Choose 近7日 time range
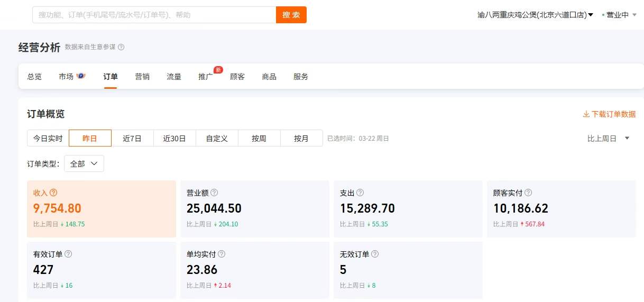This screenshot has width=644, height=302. 132,138
